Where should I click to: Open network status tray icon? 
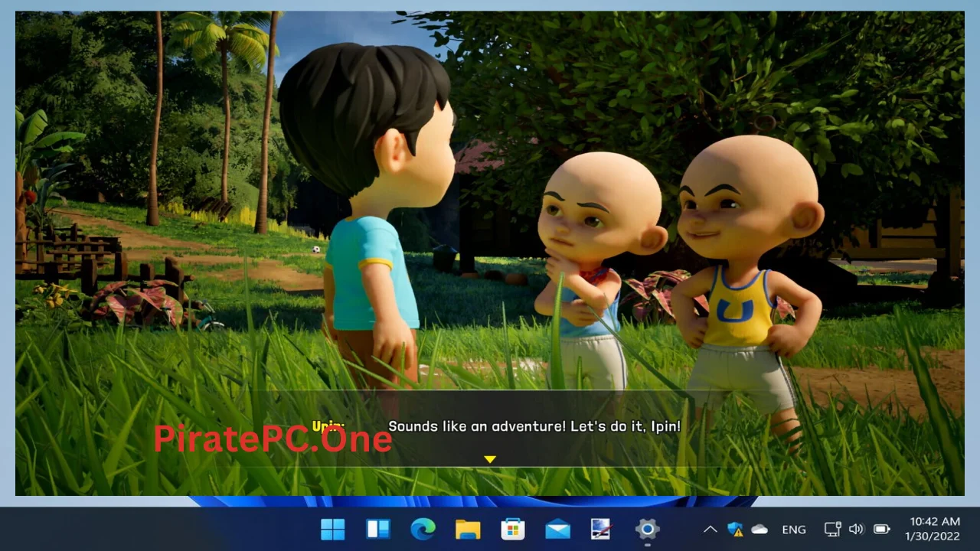(832, 529)
